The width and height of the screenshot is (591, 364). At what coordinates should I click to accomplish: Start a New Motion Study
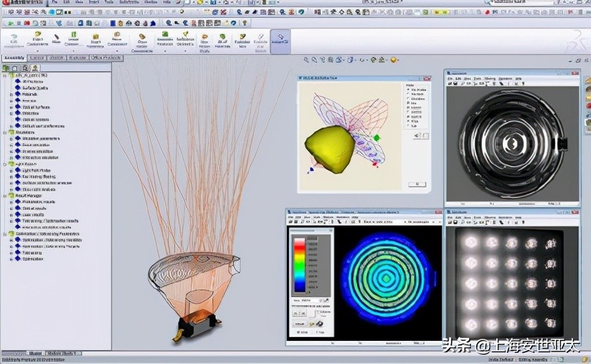tap(205, 42)
